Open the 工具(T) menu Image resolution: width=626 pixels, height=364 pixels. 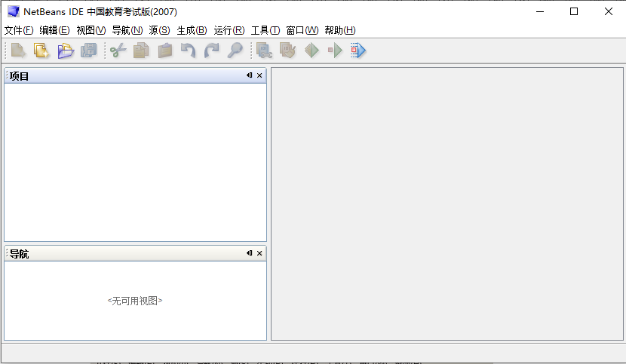[x=265, y=30]
